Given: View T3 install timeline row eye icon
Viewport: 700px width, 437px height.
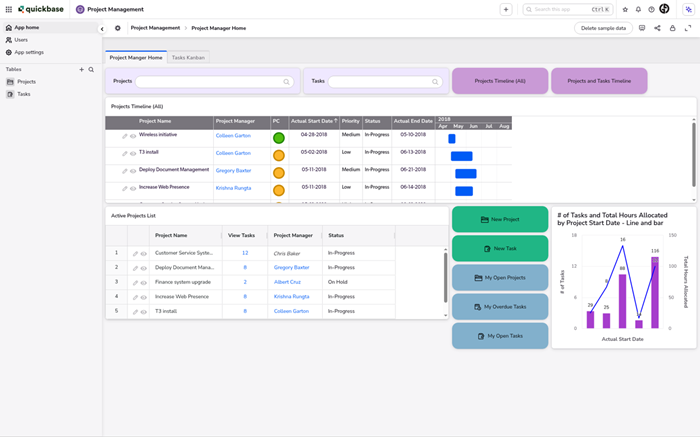Looking at the screenshot, I should pos(133,154).
